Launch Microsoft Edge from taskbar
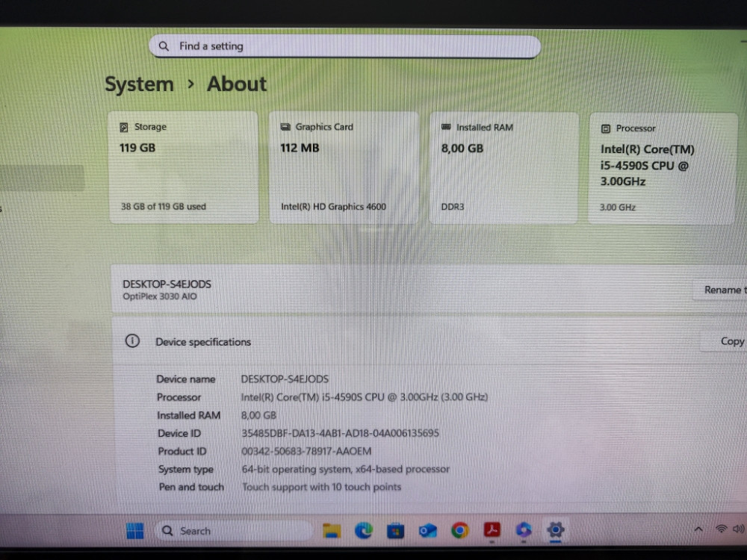 click(364, 530)
